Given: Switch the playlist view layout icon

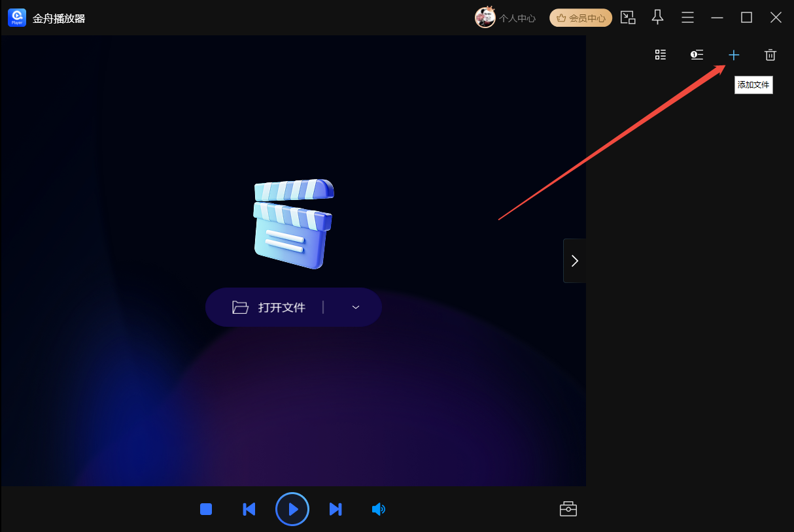Looking at the screenshot, I should click(661, 55).
